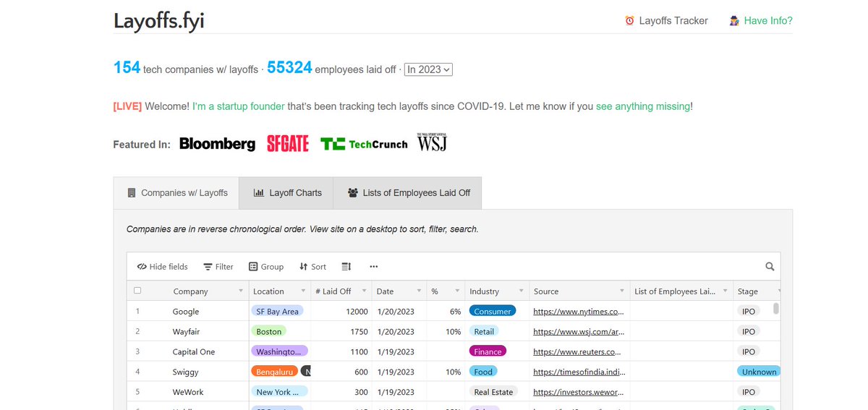Open the Industry column dropdown arrow

[522, 291]
